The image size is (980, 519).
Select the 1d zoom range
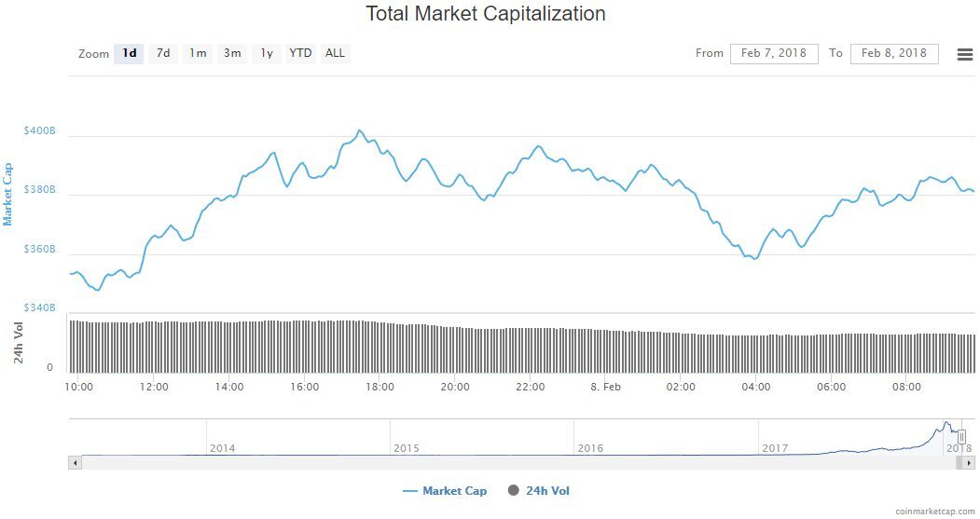pyautogui.click(x=129, y=54)
